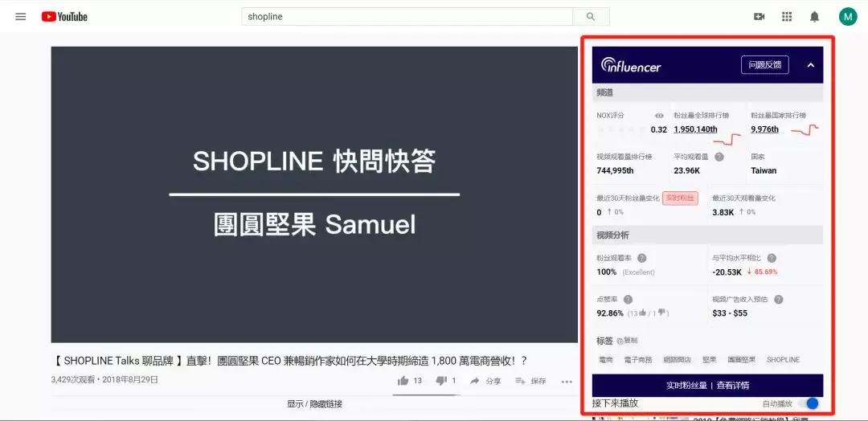This screenshot has height=421, width=868.
Task: Click the pink 实时粉丝 badge
Action: (681, 198)
